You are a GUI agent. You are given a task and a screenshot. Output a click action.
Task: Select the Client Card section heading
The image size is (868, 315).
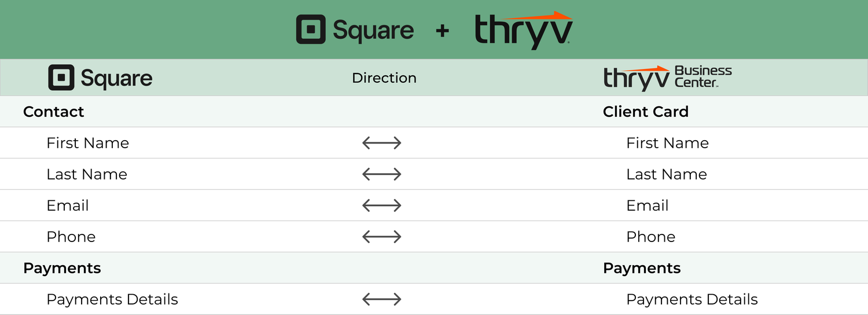645,112
